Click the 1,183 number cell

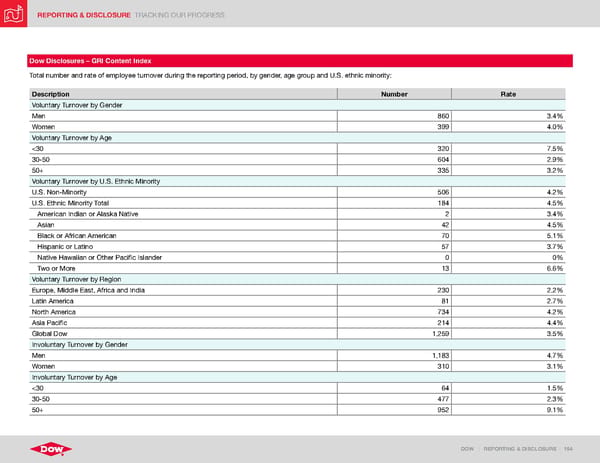[395, 355]
